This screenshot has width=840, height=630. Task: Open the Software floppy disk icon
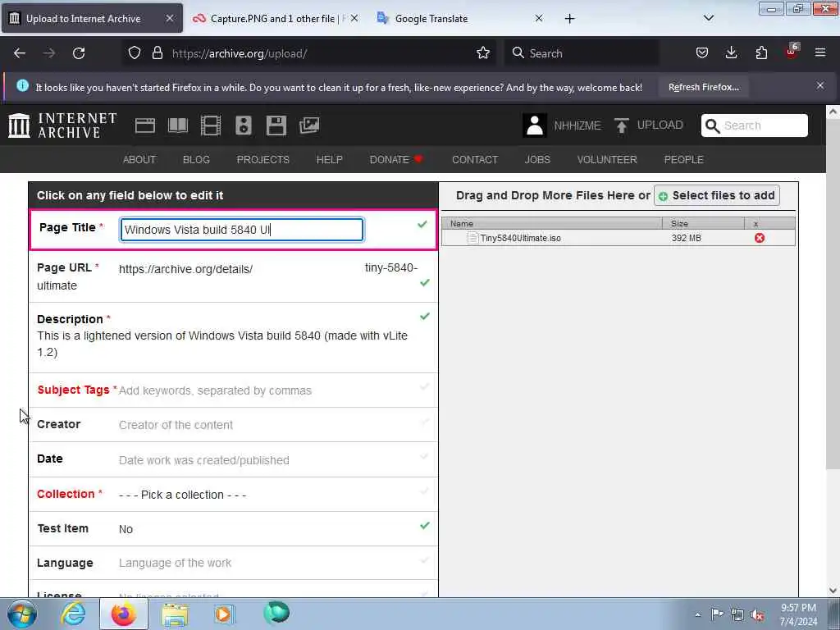[x=276, y=126]
